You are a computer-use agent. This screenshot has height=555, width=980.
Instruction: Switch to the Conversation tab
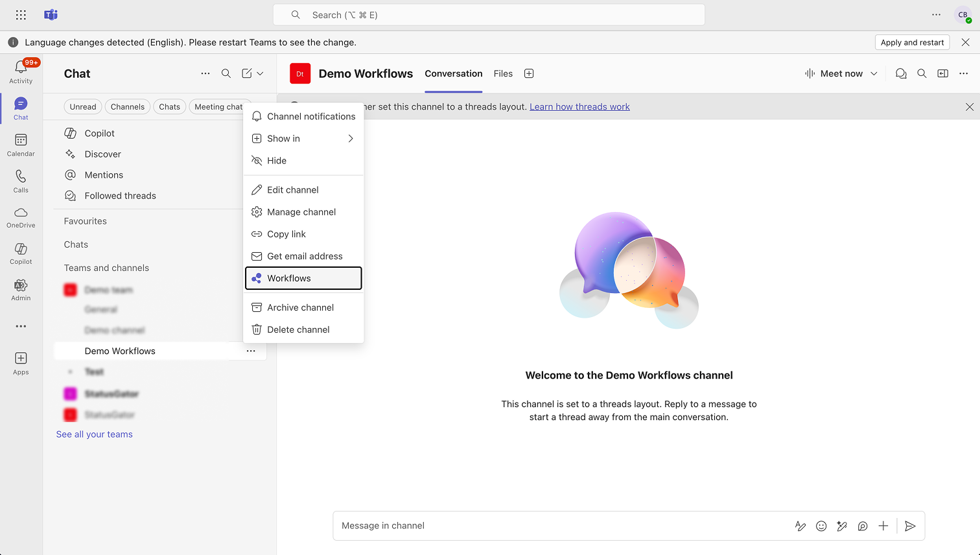pos(454,73)
